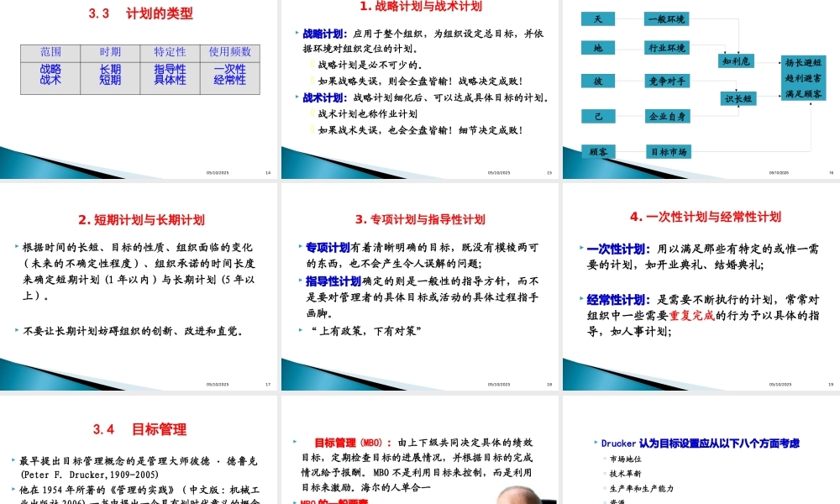Open the 3.4 目标管理 slide

[x=139, y=450]
